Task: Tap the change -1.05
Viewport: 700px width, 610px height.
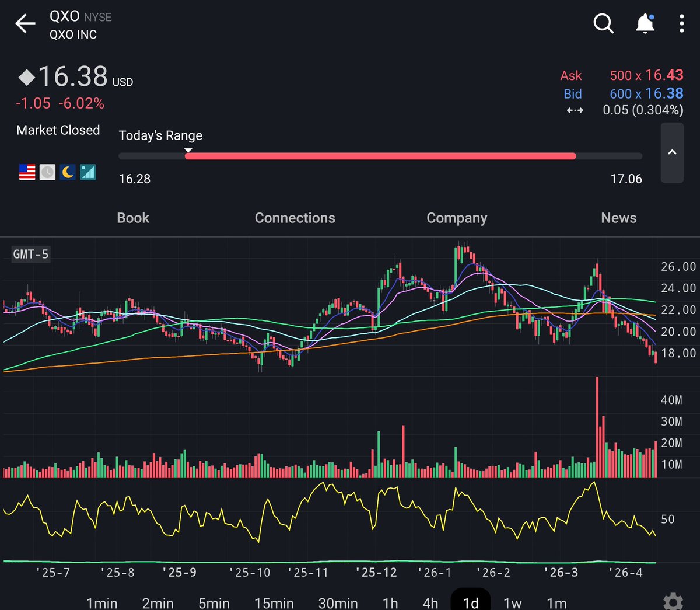Action: coord(33,103)
